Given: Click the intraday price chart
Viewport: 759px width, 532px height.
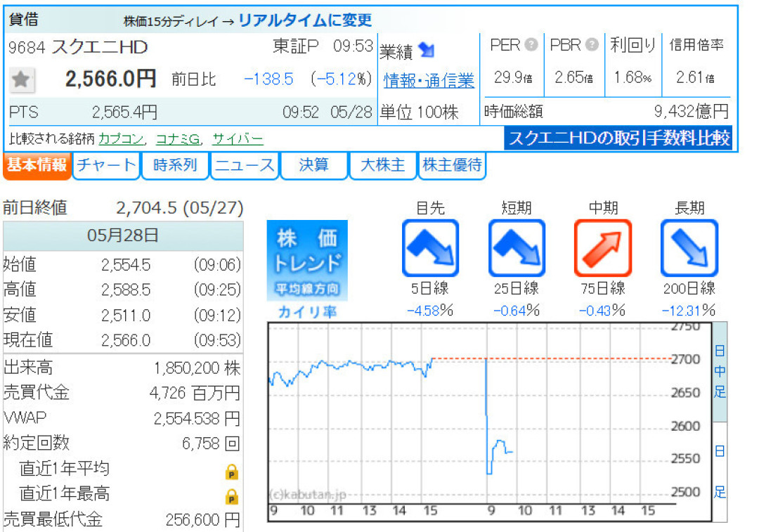Looking at the screenshot, I should click(489, 422).
